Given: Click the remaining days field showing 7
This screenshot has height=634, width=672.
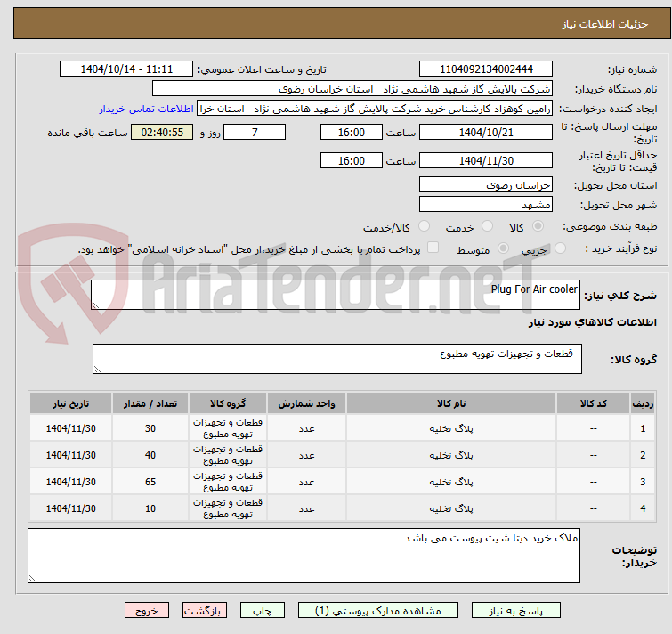Looking at the screenshot, I should coord(255,132).
